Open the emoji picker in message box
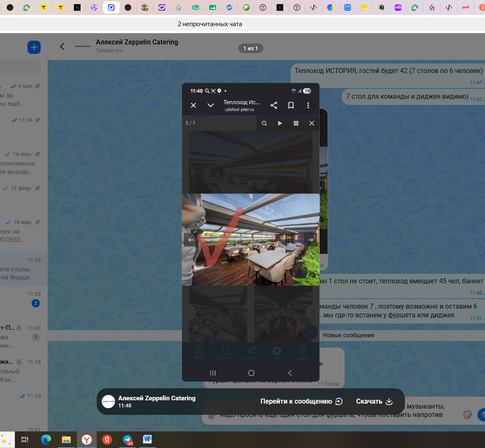485x448 pixels. point(468,414)
